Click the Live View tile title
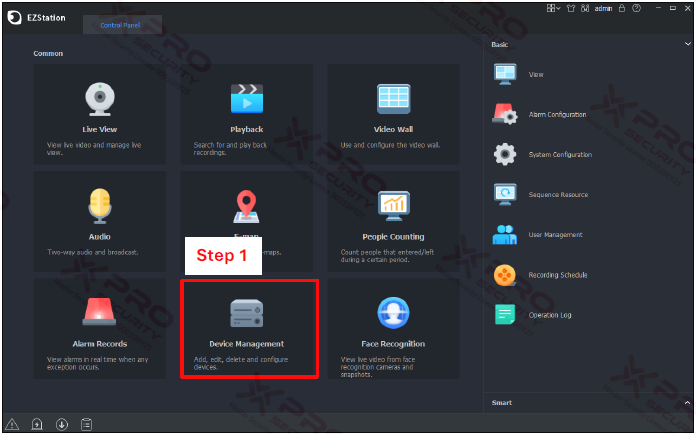This screenshot has width=696, height=434. (x=99, y=129)
